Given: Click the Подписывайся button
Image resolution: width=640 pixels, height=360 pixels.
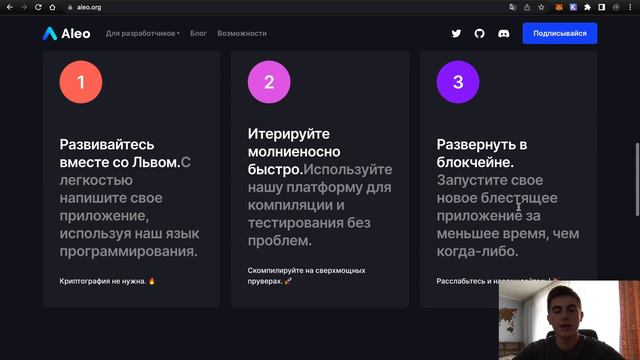Looking at the screenshot, I should pos(560,33).
